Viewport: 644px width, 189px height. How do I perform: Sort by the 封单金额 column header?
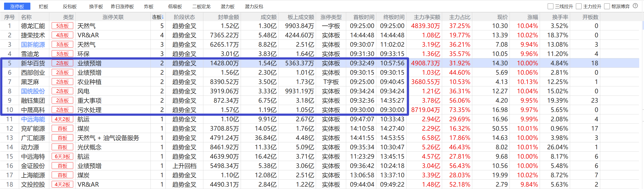[x=228, y=17]
